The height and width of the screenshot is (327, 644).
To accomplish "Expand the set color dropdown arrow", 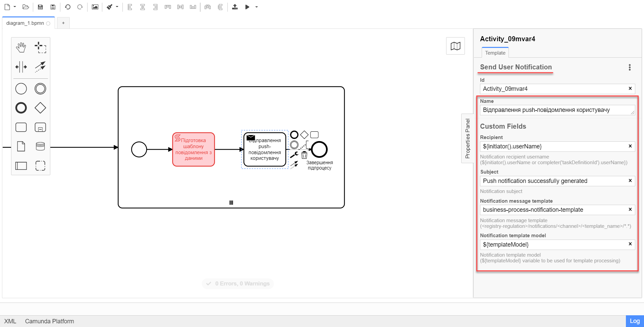I will (117, 7).
